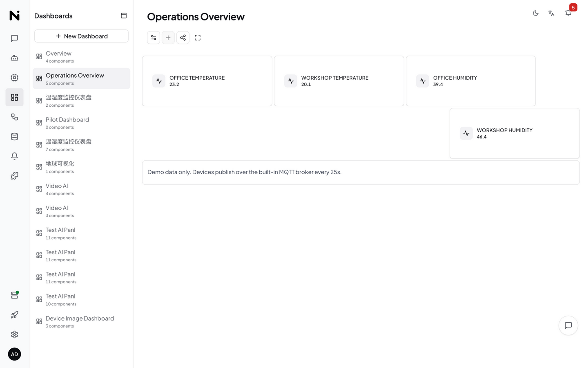Click the rocket icon in left rail
This screenshot has height=368, width=588.
[14, 315]
